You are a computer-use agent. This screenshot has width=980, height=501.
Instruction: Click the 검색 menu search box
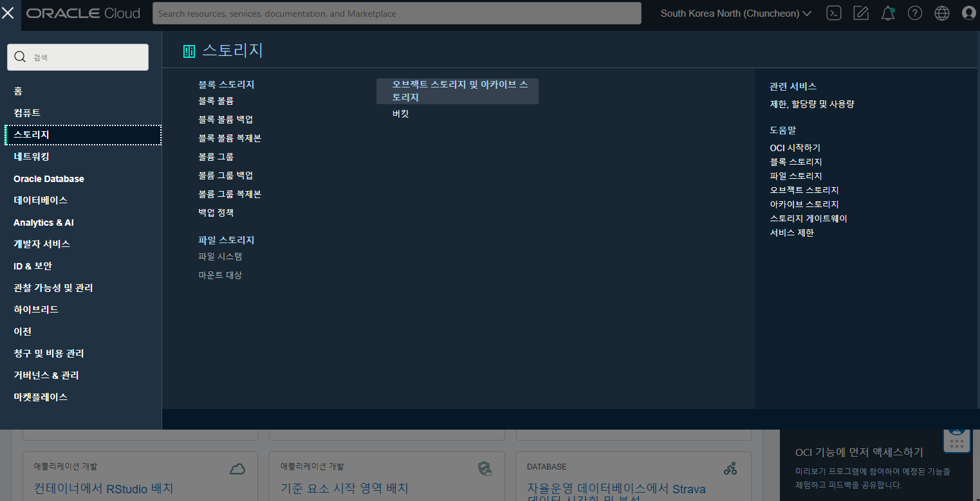[78, 57]
